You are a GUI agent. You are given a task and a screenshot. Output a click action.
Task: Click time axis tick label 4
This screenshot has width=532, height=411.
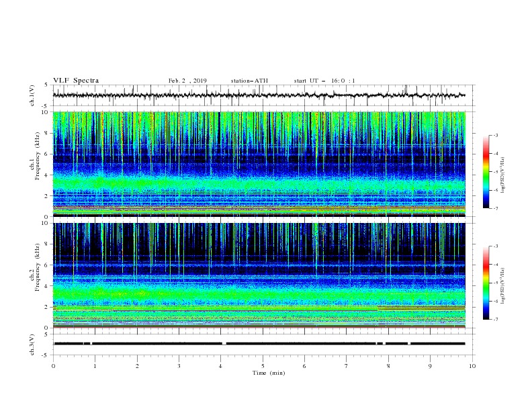(x=221, y=366)
